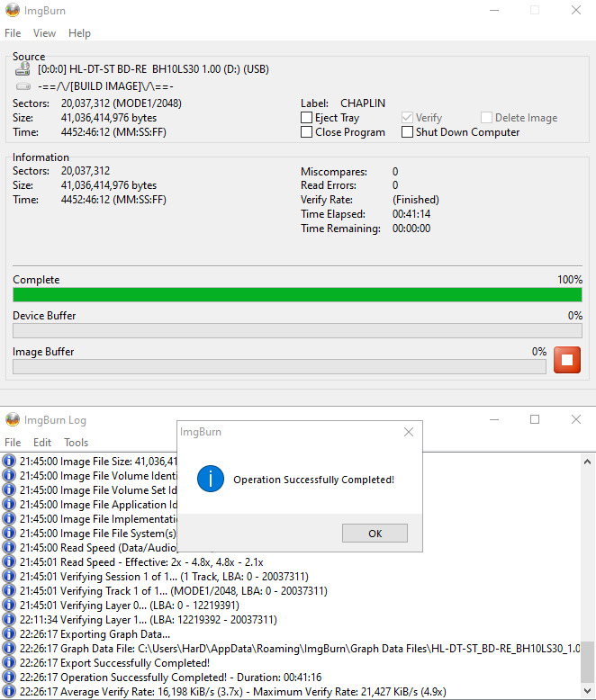The image size is (596, 700).
Task: Click the log scrollbar thumb
Action: [588, 662]
